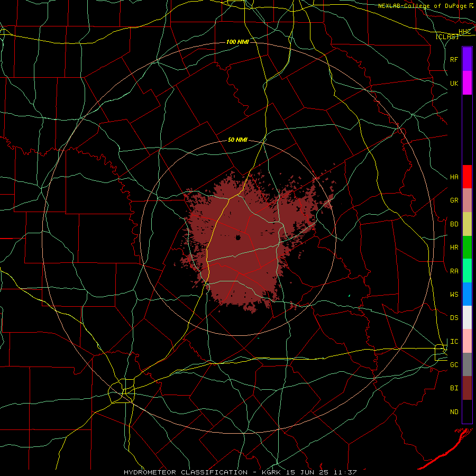Click the ND black legend swatch
The height and width of the screenshot is (476, 476).
click(467, 411)
